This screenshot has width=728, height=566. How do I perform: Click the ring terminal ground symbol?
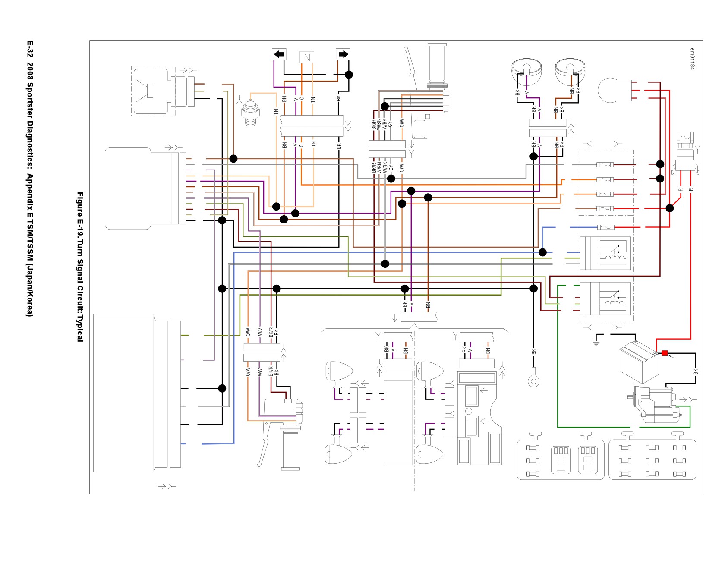(534, 378)
